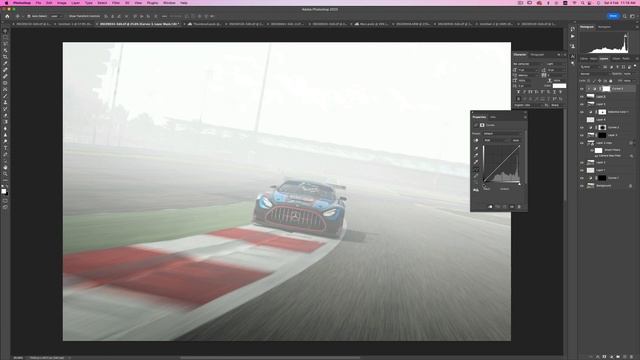The image size is (640, 360).
Task: View previous state icon in Properties
Action: [498, 207]
